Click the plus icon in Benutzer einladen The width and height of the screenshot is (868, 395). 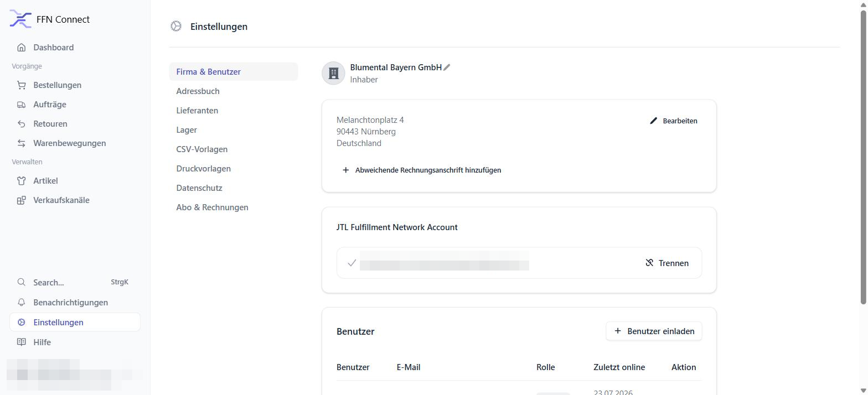(618, 331)
